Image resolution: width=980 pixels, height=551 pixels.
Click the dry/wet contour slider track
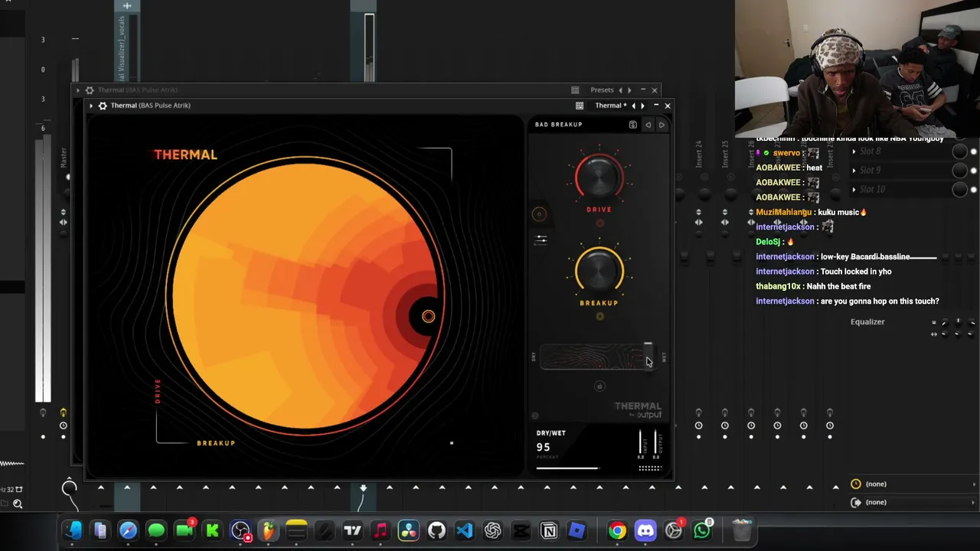[x=597, y=357]
